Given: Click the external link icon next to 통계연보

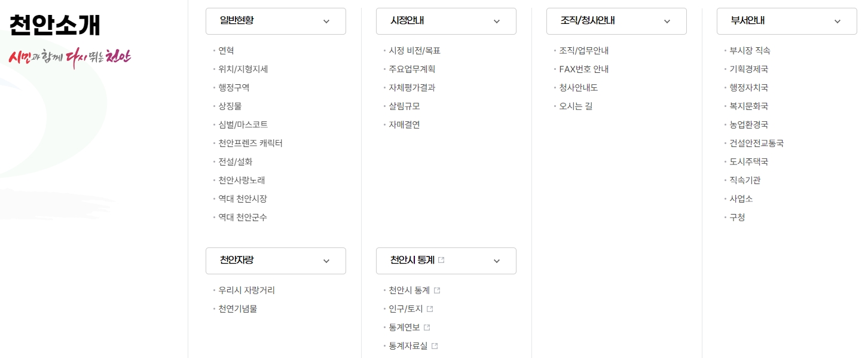Looking at the screenshot, I should [426, 327].
